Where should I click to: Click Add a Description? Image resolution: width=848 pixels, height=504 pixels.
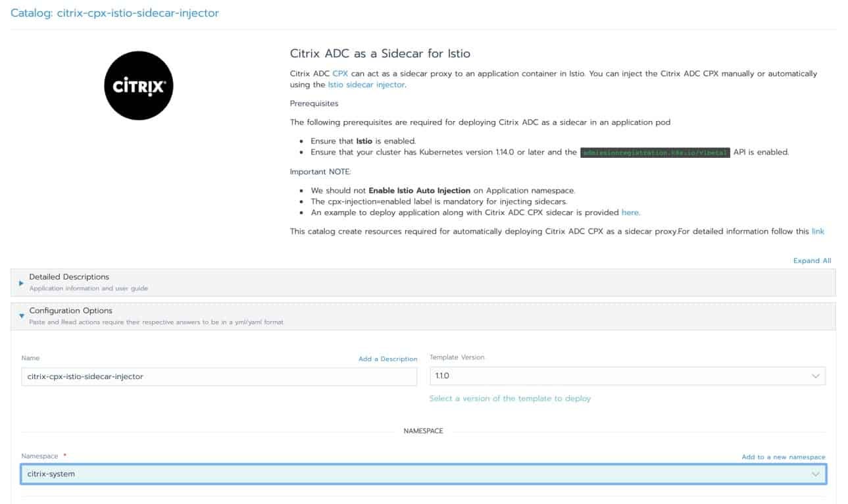tap(387, 359)
